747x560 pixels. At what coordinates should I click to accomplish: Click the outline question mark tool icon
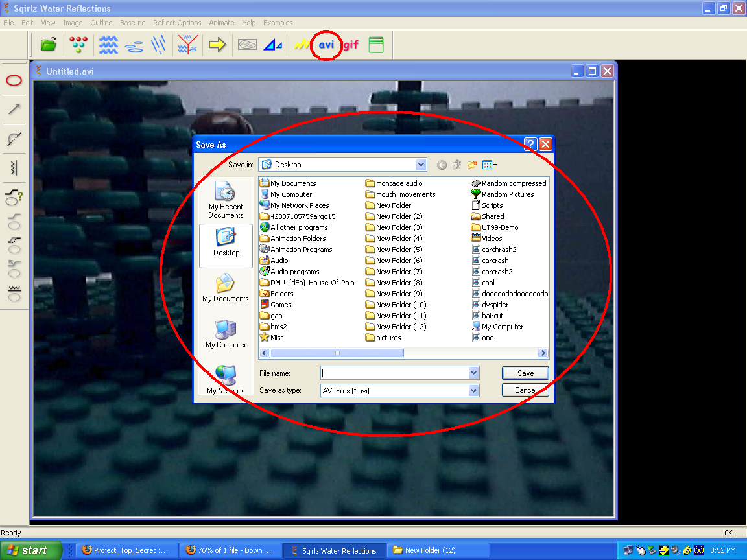(14, 197)
